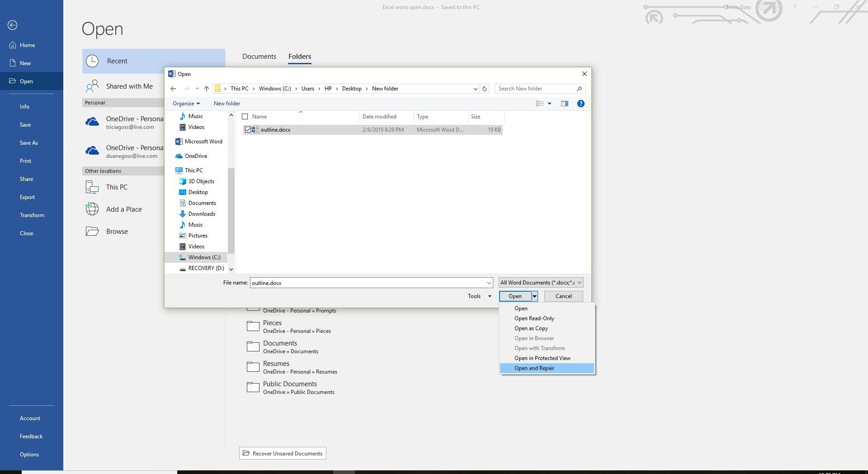Click the Open button in the dialog
The image size is (868, 474).
coord(515,296)
